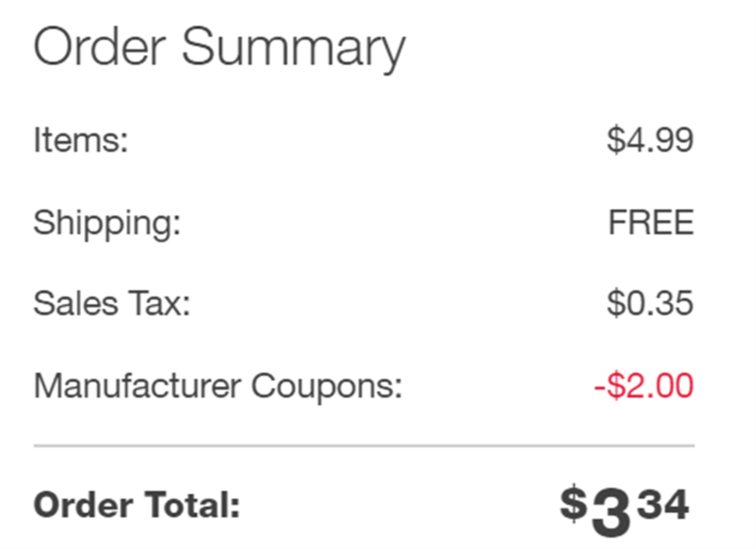Select the Items: label
This screenshot has width=756, height=549.
coord(81,140)
